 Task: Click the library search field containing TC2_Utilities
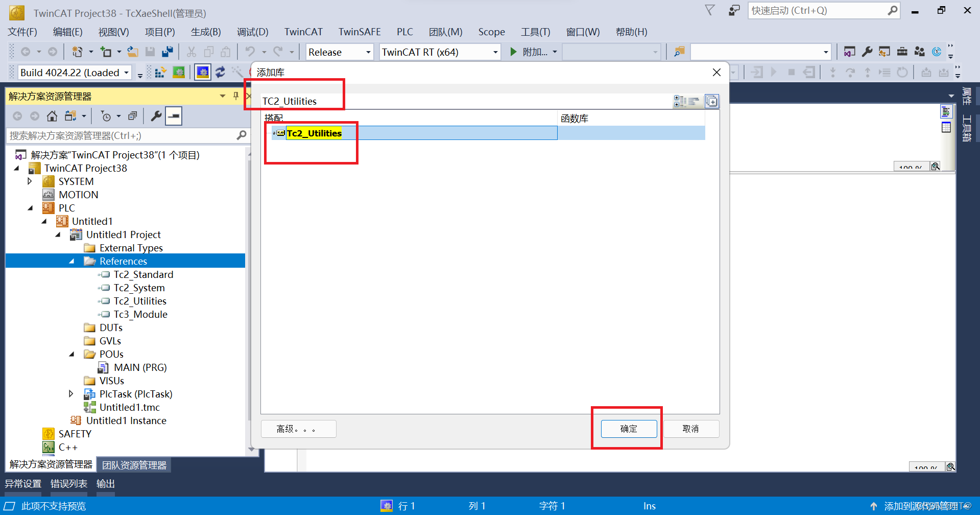pyautogui.click(x=466, y=101)
